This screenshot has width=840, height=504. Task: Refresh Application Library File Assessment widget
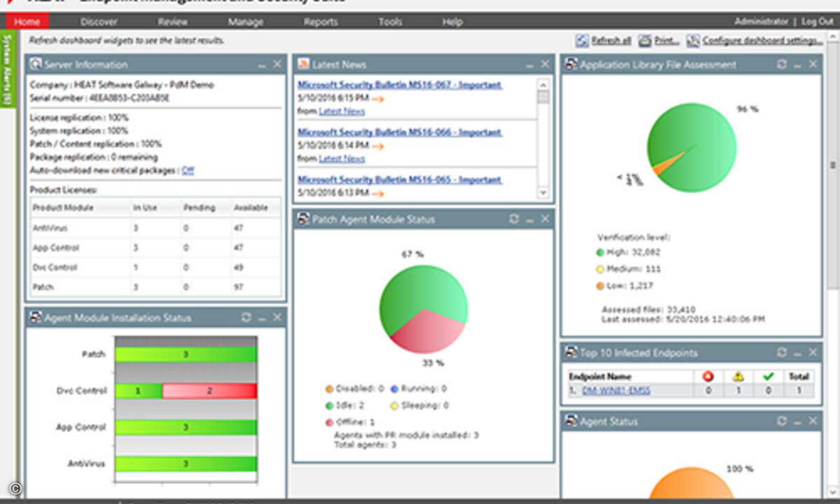click(x=782, y=64)
